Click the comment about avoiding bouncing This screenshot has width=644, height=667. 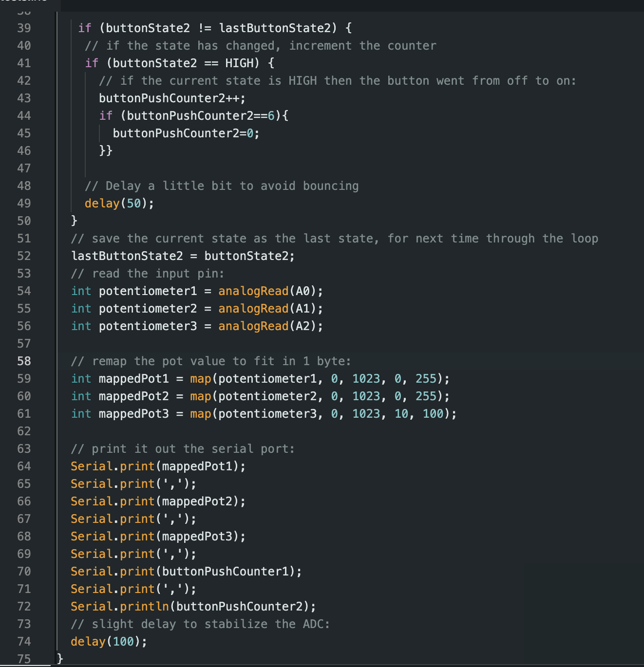[x=222, y=185]
